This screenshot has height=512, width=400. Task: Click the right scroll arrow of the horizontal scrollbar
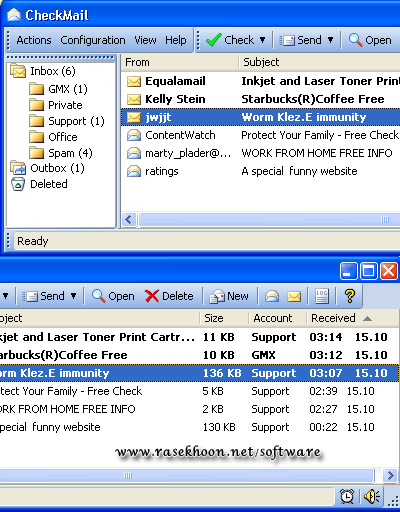pos(389,475)
